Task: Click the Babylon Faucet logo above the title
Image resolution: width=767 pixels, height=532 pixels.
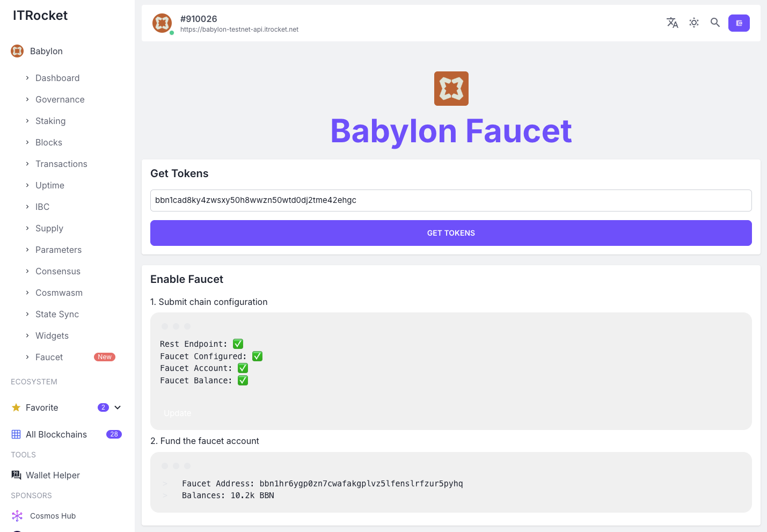Action: coord(451,88)
